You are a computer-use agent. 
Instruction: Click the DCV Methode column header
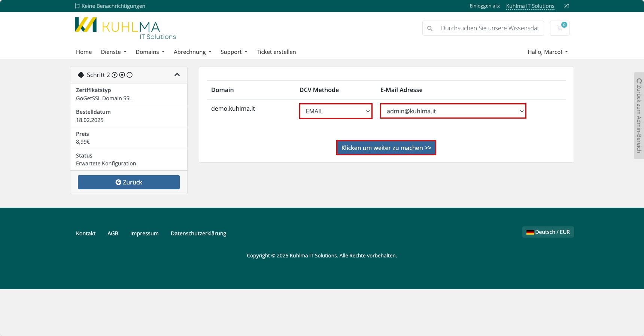pyautogui.click(x=319, y=90)
